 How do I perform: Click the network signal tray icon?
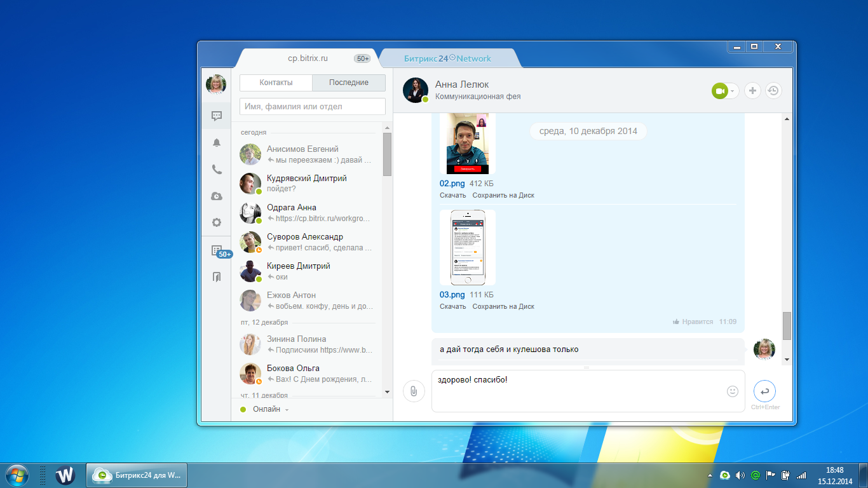801,475
